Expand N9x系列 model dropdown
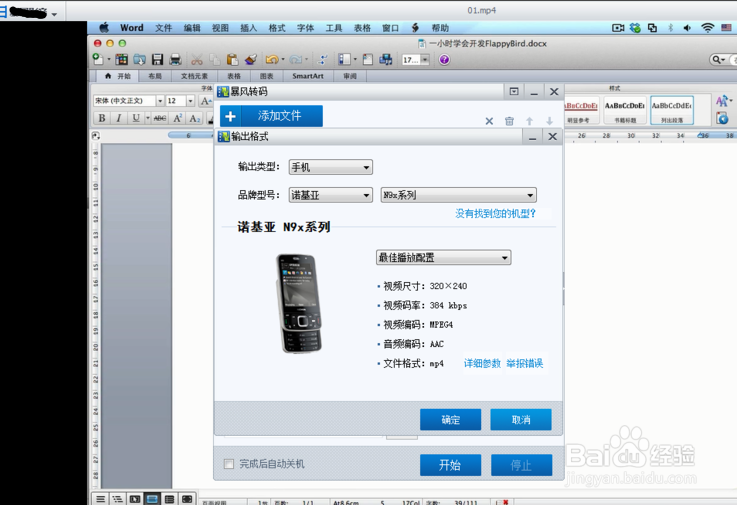The height and width of the screenshot is (505, 737). pyautogui.click(x=458, y=195)
